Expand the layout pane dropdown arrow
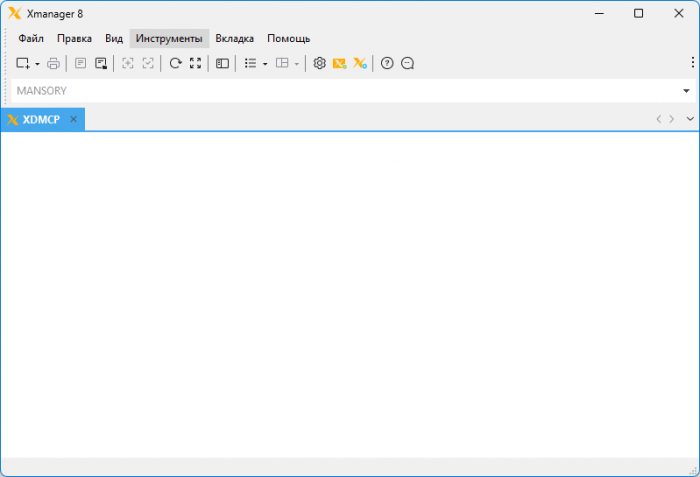 pos(297,64)
